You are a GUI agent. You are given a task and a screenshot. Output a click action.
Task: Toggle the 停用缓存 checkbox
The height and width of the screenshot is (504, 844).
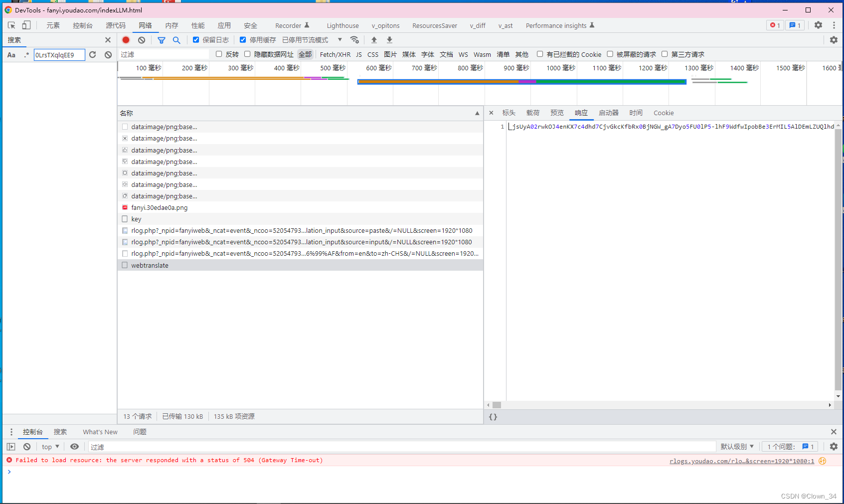(x=243, y=40)
